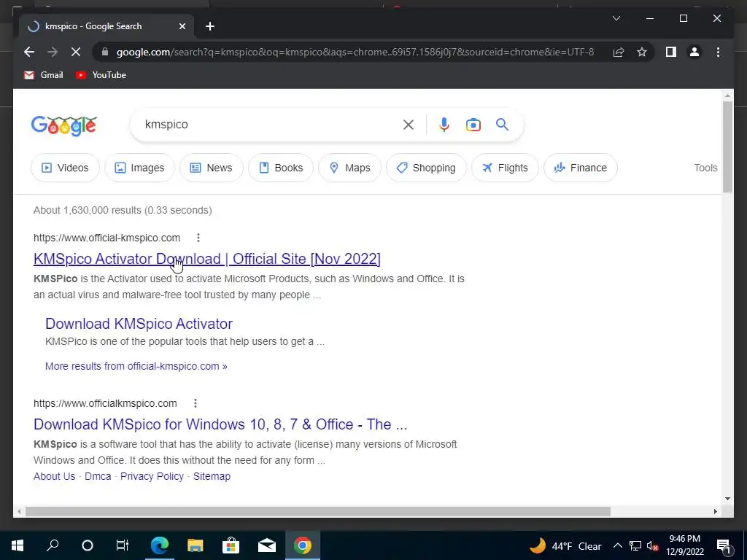747x560 pixels.
Task: Open the Sitemap sitelink
Action: (x=212, y=476)
